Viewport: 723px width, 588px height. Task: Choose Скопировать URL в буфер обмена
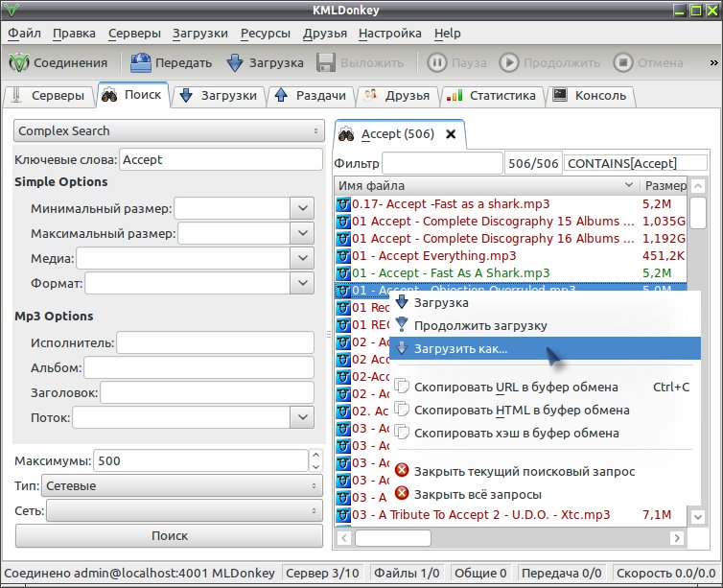coord(545,387)
